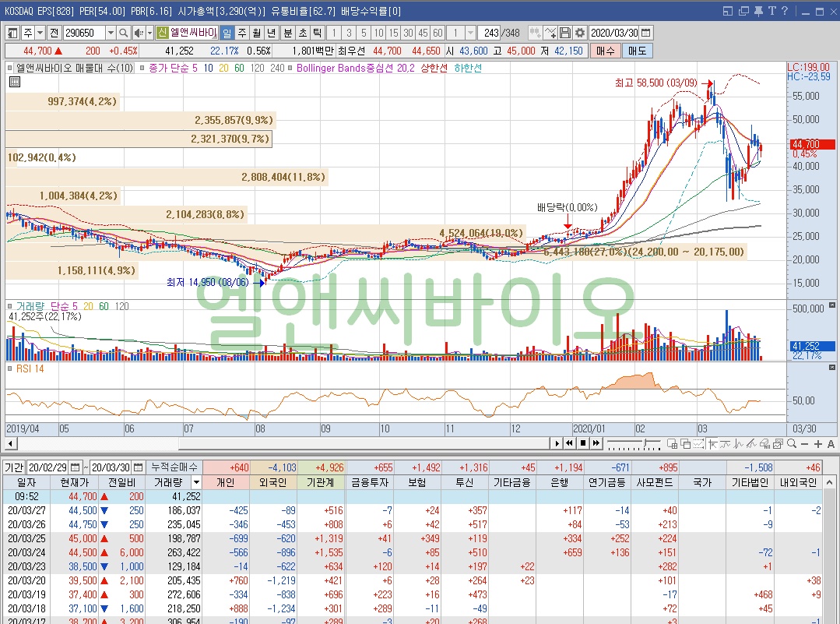Play chart replay forward
840x624 pixels.
556,443
